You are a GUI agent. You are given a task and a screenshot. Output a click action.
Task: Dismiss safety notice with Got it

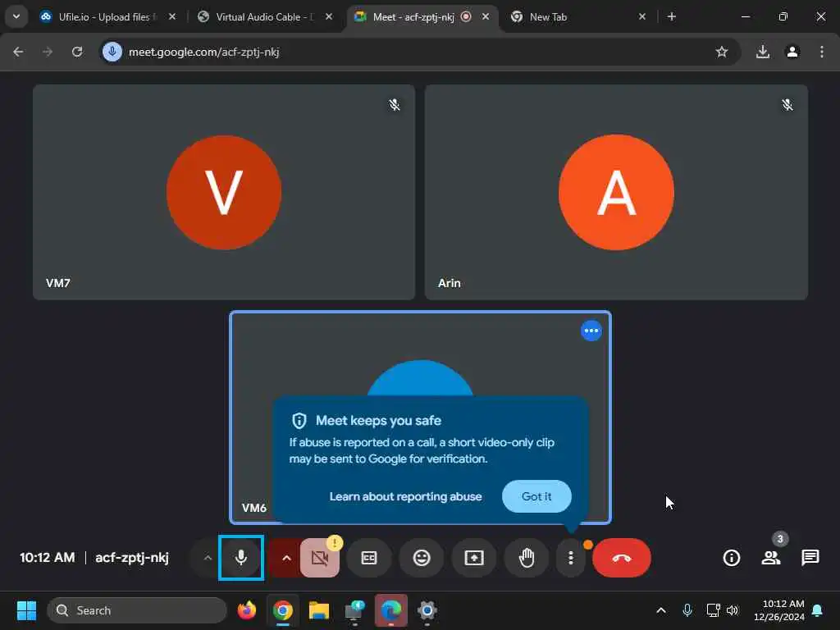point(536,496)
